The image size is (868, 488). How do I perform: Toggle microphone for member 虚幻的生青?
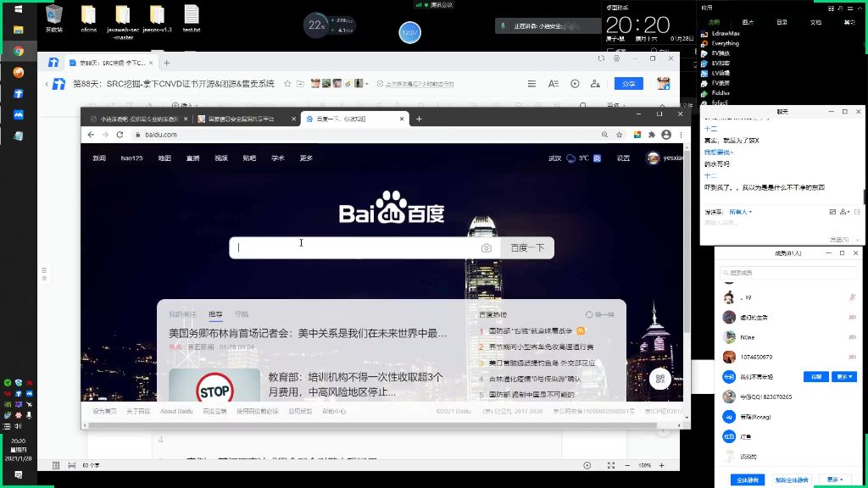point(853,318)
